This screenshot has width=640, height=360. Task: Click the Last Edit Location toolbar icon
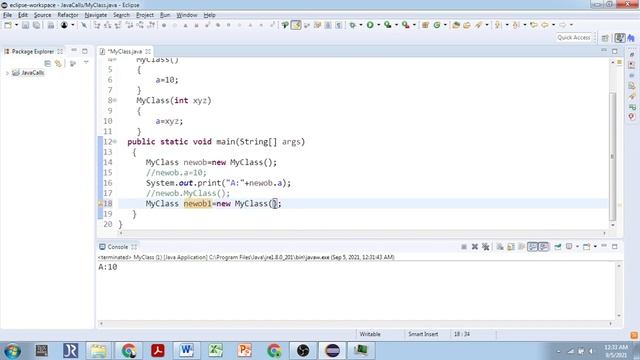coord(533,25)
